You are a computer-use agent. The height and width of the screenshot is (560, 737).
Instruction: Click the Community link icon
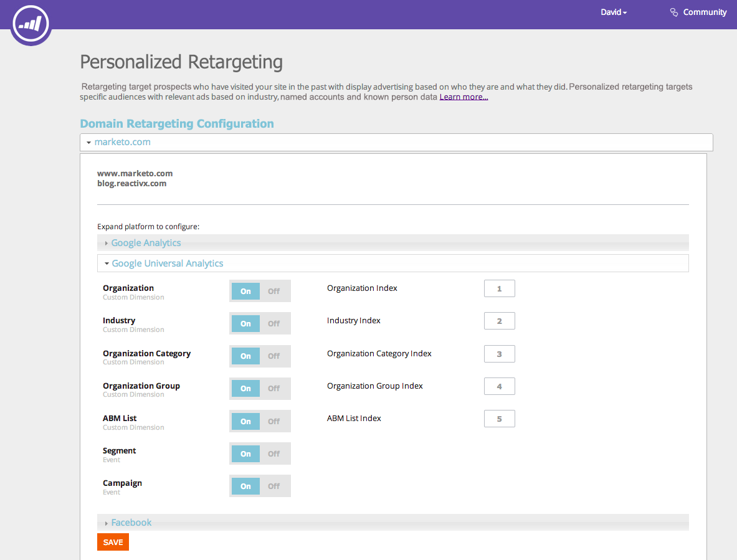coord(673,12)
